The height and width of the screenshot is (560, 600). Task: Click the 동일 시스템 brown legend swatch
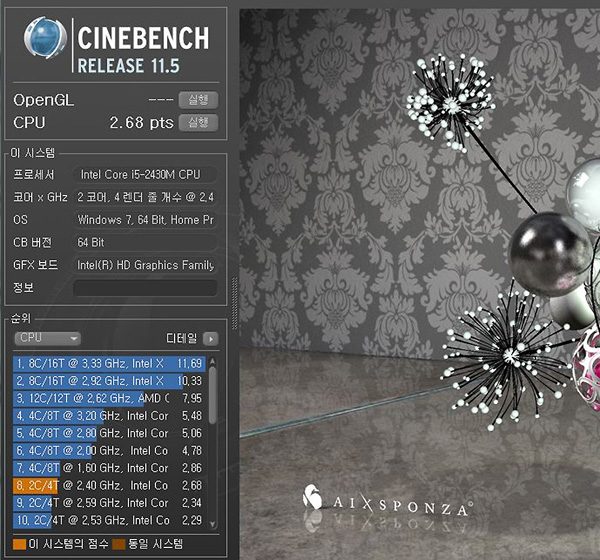(x=119, y=544)
